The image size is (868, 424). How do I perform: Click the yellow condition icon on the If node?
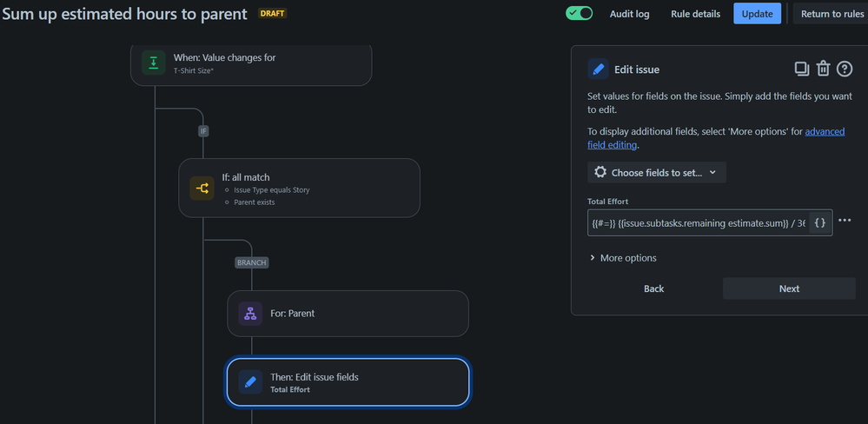point(202,188)
